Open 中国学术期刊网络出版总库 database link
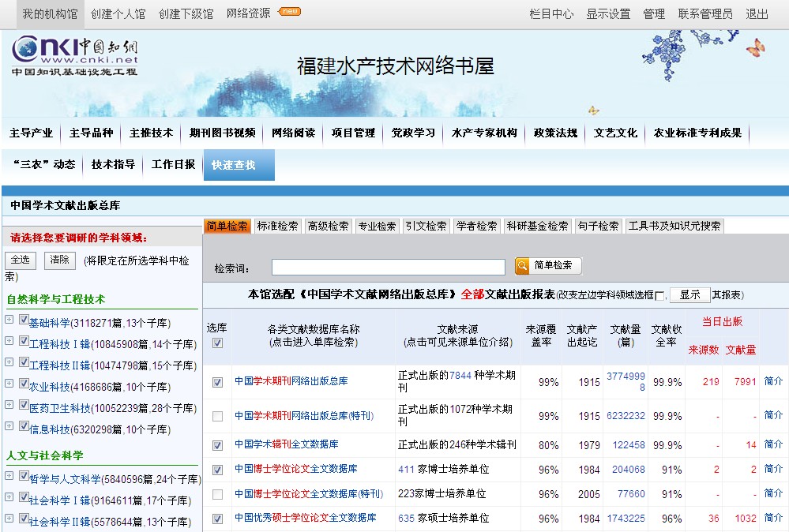This screenshot has width=789, height=532. click(291, 381)
